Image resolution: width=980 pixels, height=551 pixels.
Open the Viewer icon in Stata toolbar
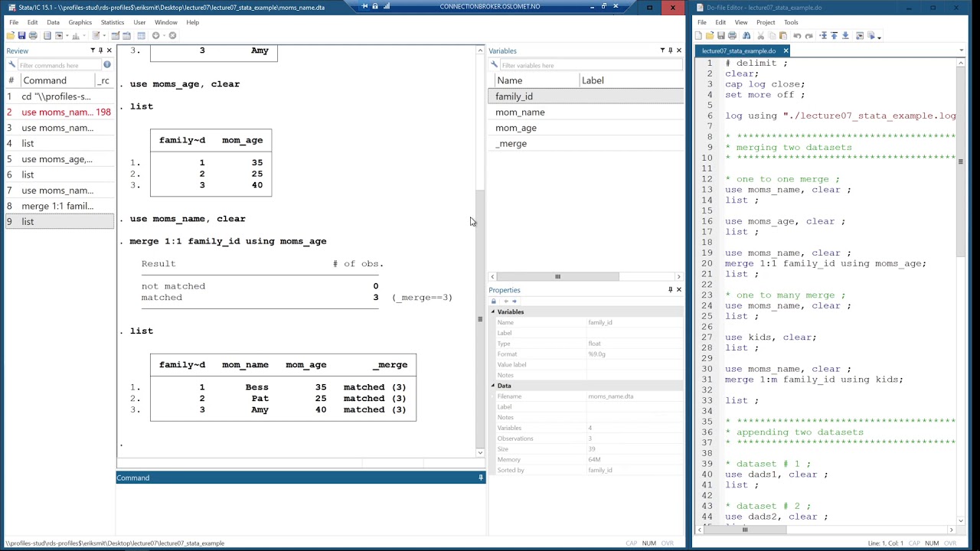coord(59,35)
